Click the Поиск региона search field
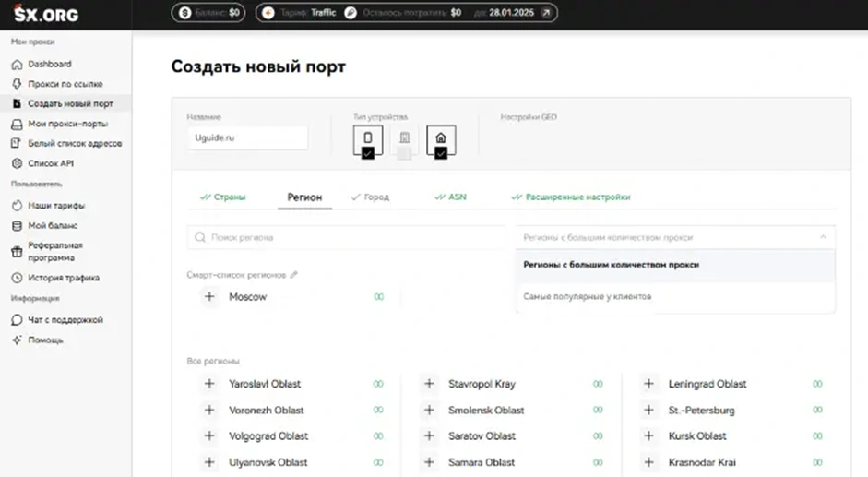The image size is (868, 477). pos(346,237)
